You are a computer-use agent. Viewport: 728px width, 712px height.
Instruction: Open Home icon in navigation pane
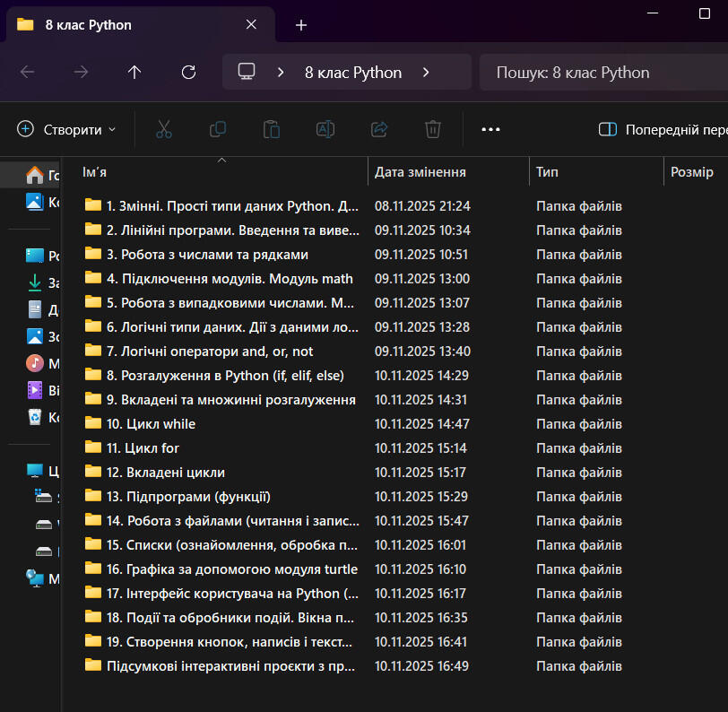(35, 175)
